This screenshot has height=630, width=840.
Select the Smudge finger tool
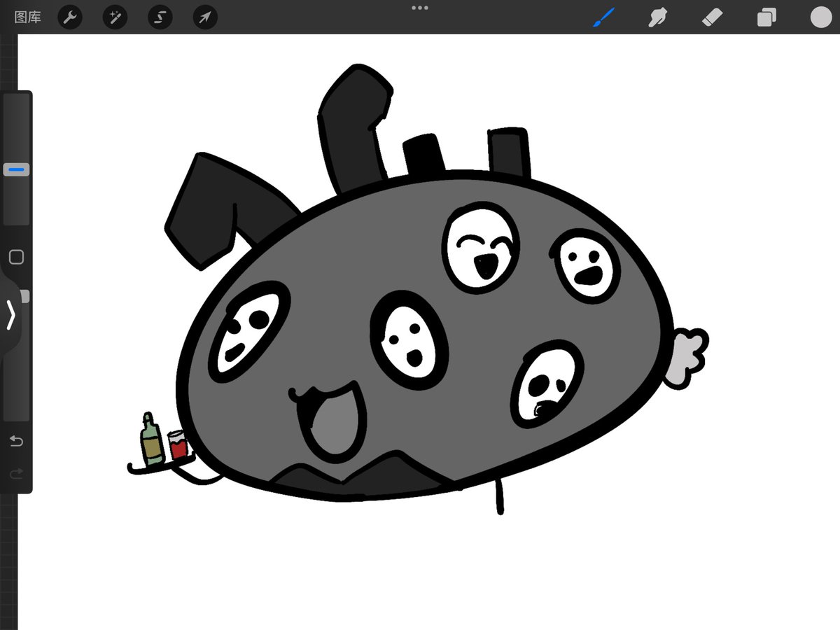tap(657, 17)
